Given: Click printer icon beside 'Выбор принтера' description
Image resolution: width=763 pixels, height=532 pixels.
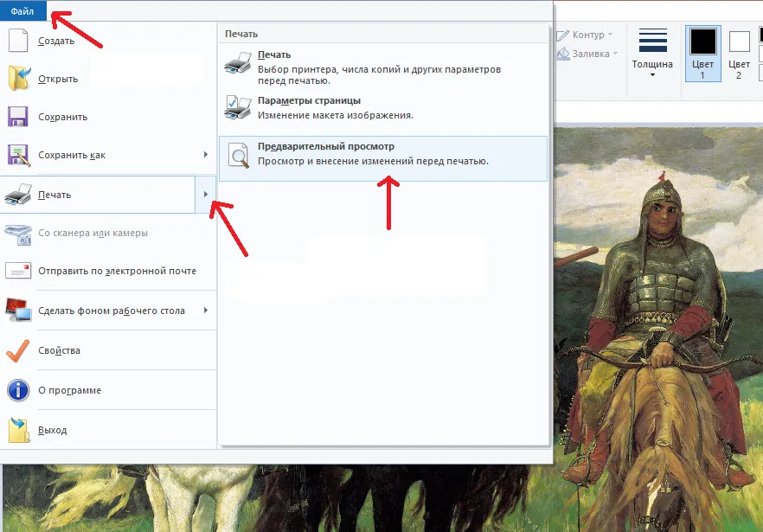Looking at the screenshot, I should 238,62.
